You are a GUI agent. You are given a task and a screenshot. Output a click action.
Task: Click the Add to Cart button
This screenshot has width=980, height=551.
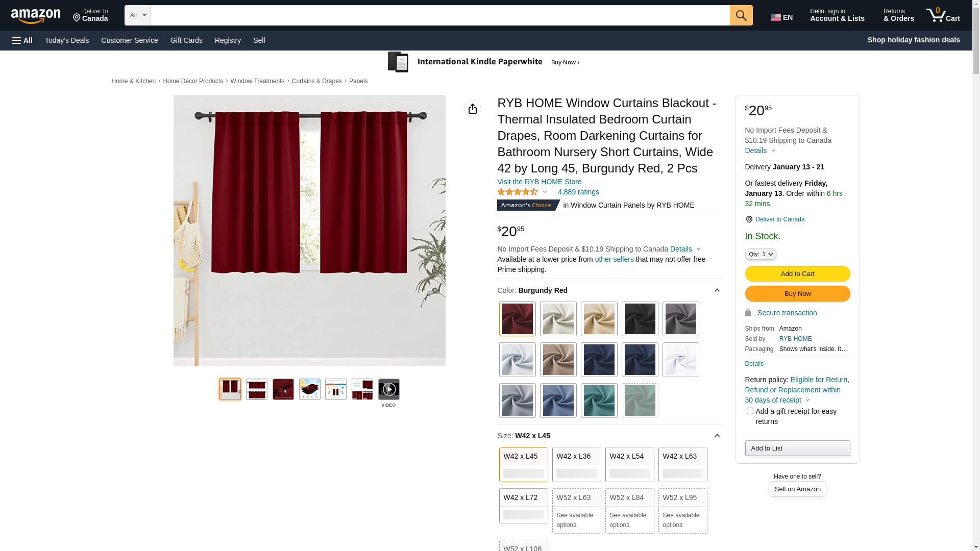(797, 274)
